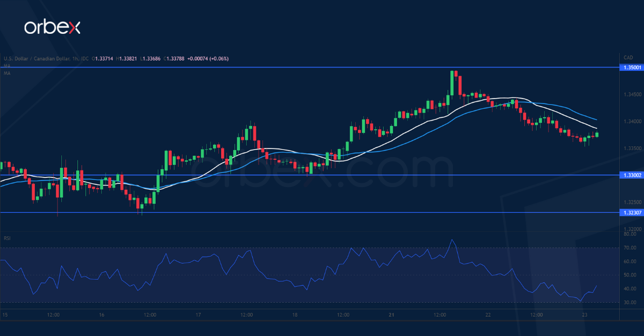
Task: Click the close value C1.33788
Action: (174, 59)
